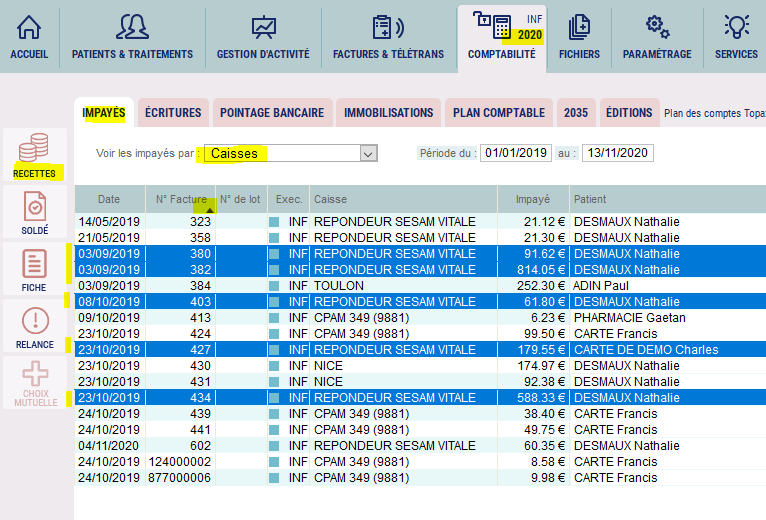This screenshot has height=520, width=766.
Task: Click the start date field 01/01/2019
Action: (516, 153)
